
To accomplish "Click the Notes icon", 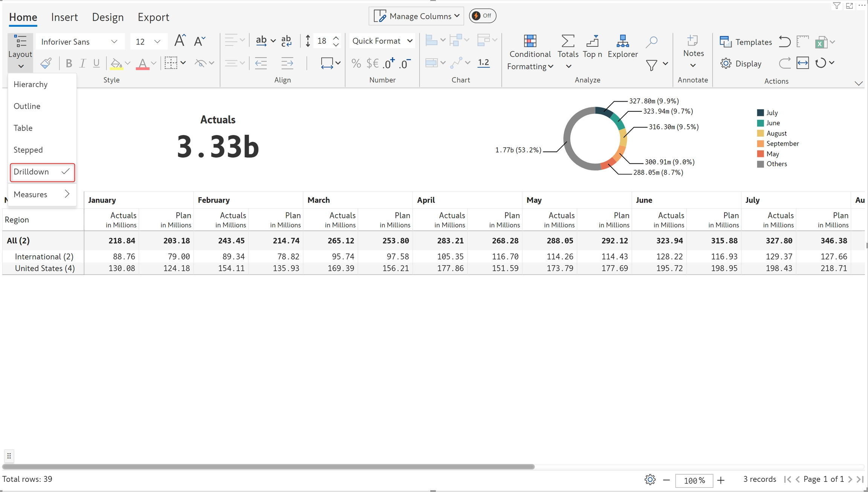I will 693,41.
